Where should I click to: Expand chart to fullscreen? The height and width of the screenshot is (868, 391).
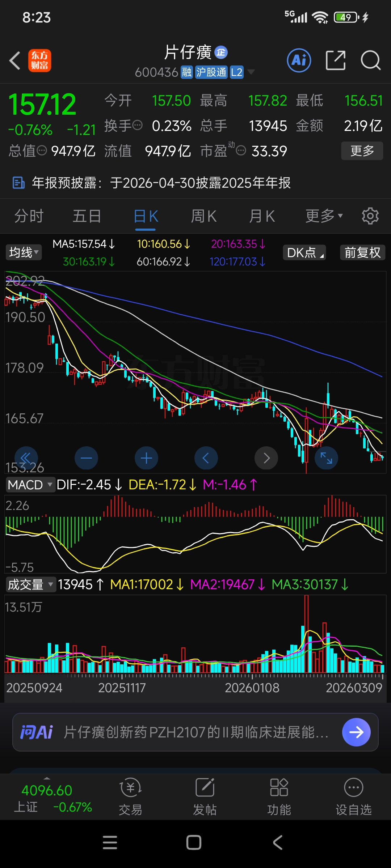click(326, 458)
